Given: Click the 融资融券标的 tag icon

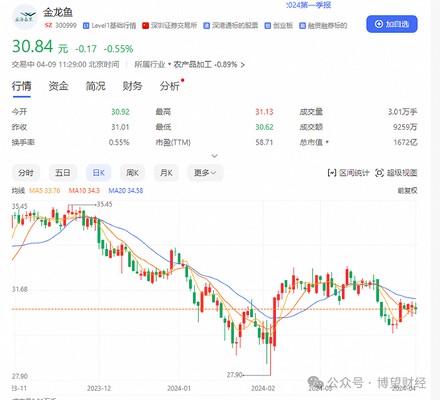Looking at the screenshot, I should [302, 26].
